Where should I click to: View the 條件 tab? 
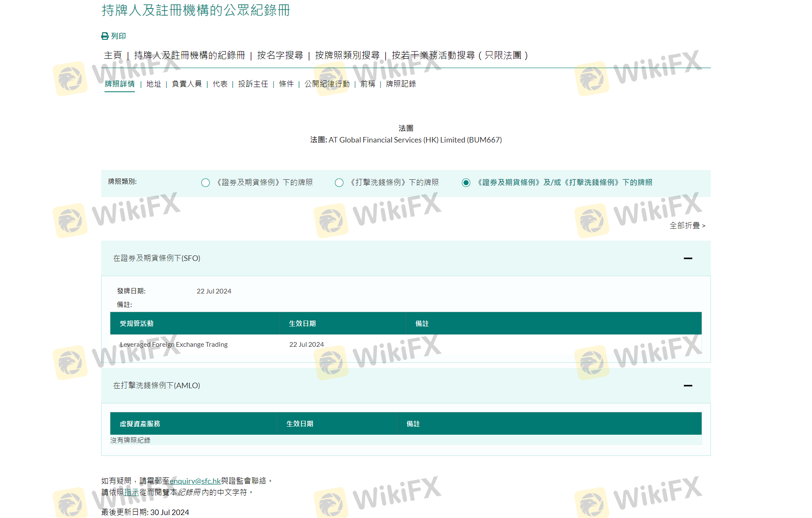(286, 84)
